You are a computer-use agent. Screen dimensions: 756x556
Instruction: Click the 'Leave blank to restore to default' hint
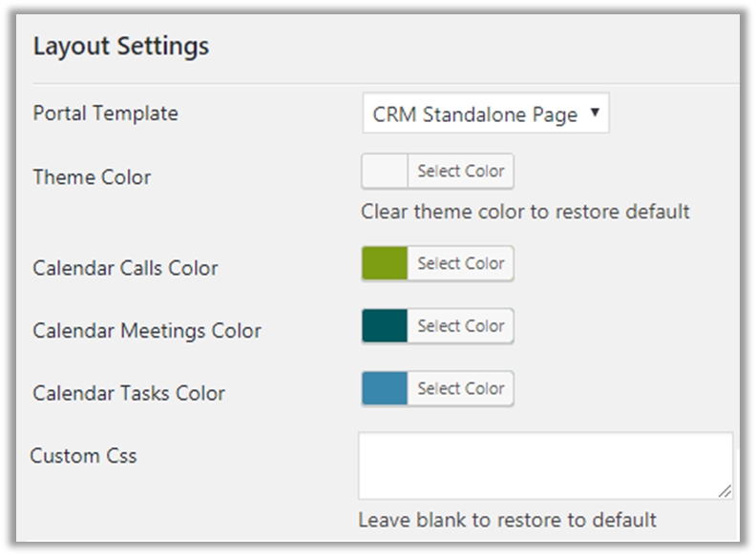pos(507,520)
